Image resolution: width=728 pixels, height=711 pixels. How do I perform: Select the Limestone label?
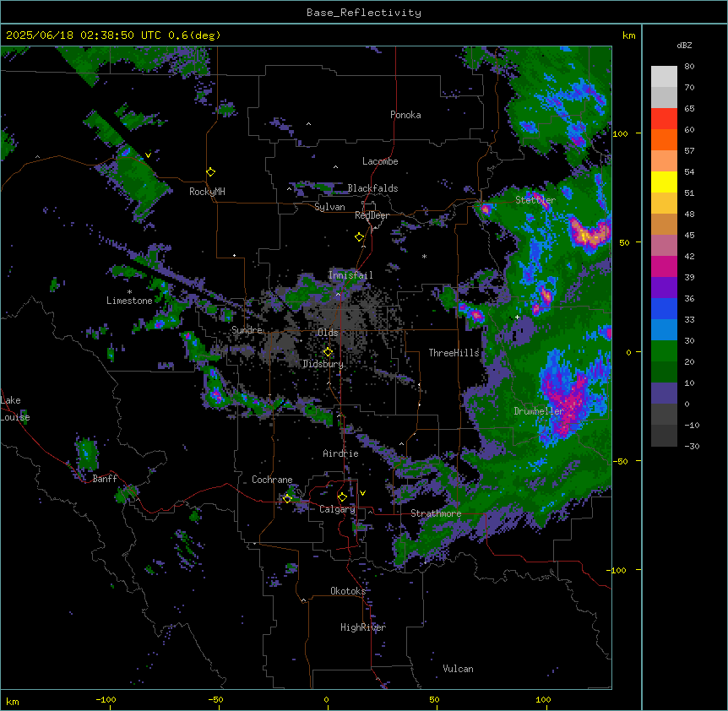(x=129, y=301)
